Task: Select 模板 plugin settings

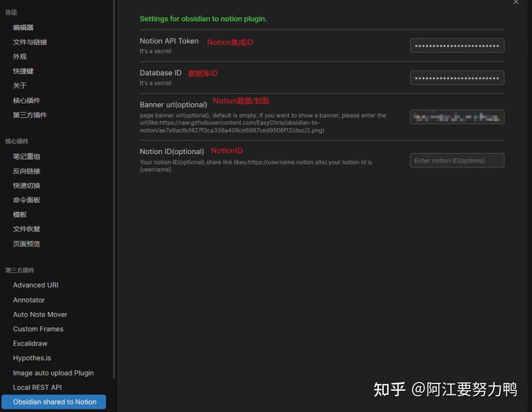Action: (x=20, y=215)
